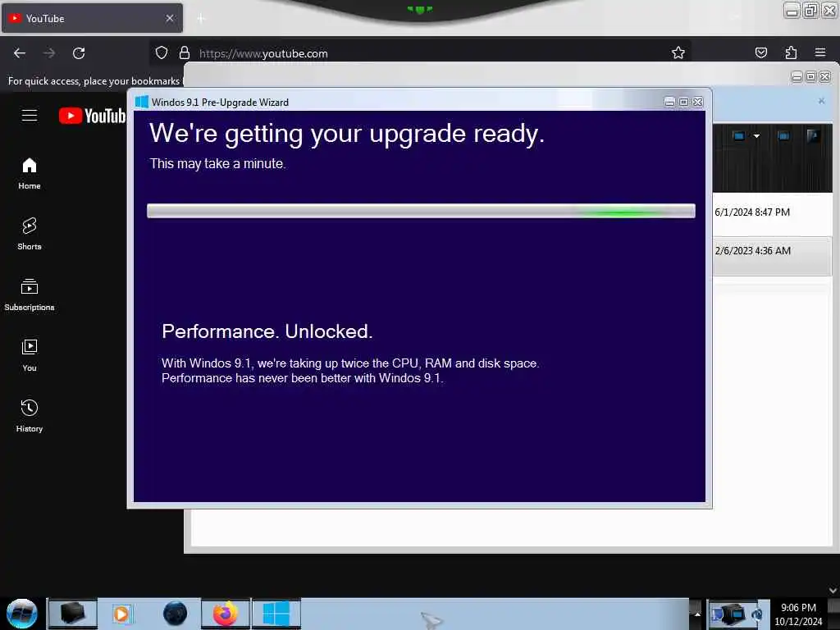Viewport: 840px width, 630px height.
Task: Click the disabled forward arrow
Action: 49,53
